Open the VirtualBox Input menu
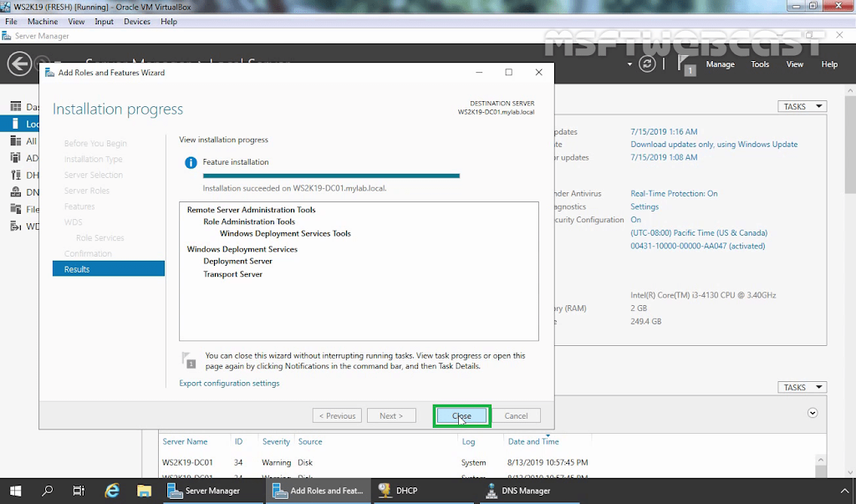 [x=104, y=21]
